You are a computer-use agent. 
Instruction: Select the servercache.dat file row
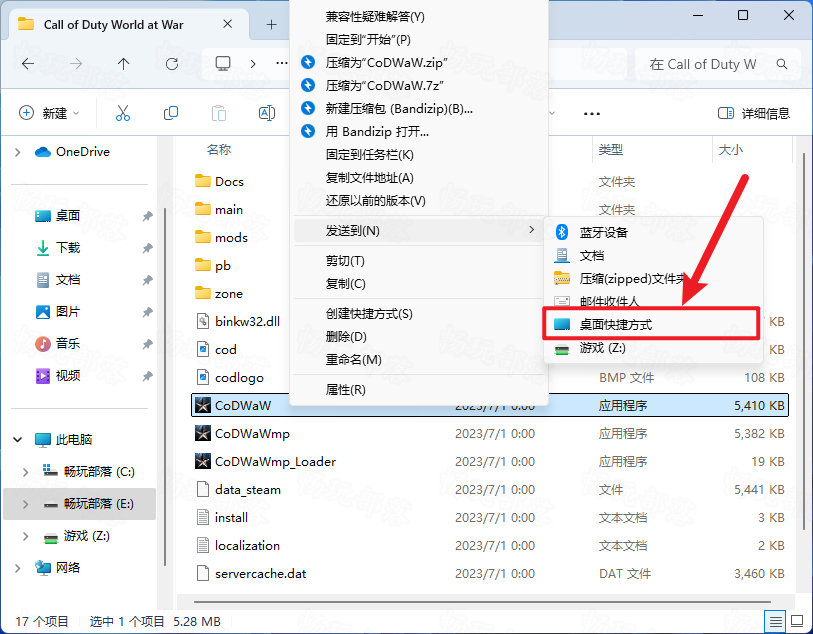[490, 573]
